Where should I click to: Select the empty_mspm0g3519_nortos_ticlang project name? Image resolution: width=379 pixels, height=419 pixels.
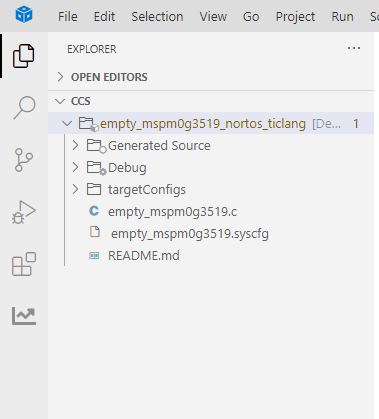(x=203, y=124)
